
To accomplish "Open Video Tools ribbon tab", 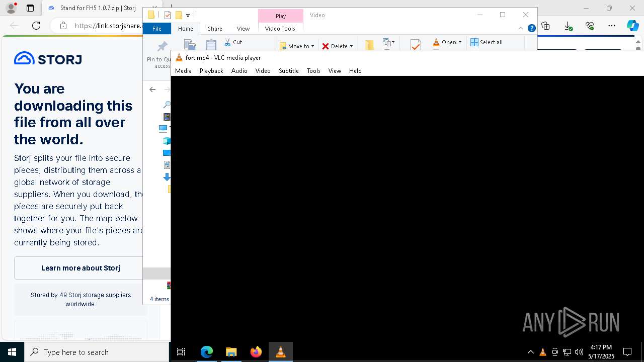I will coord(280,29).
